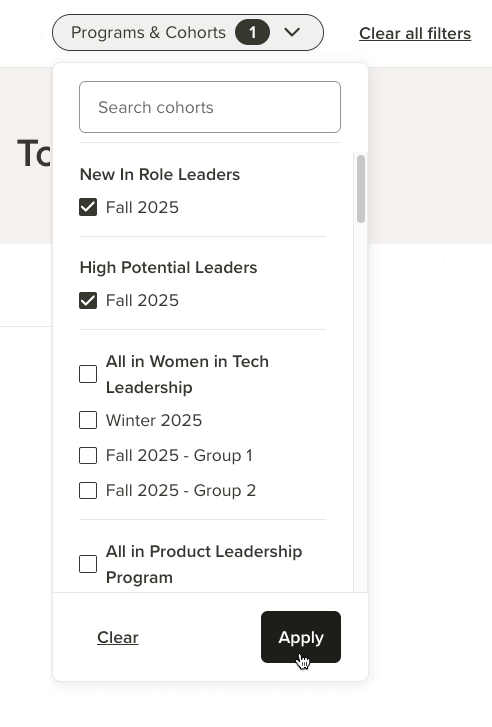The height and width of the screenshot is (727, 492).
Task: Focus the Search cohorts field
Action: [x=210, y=107]
